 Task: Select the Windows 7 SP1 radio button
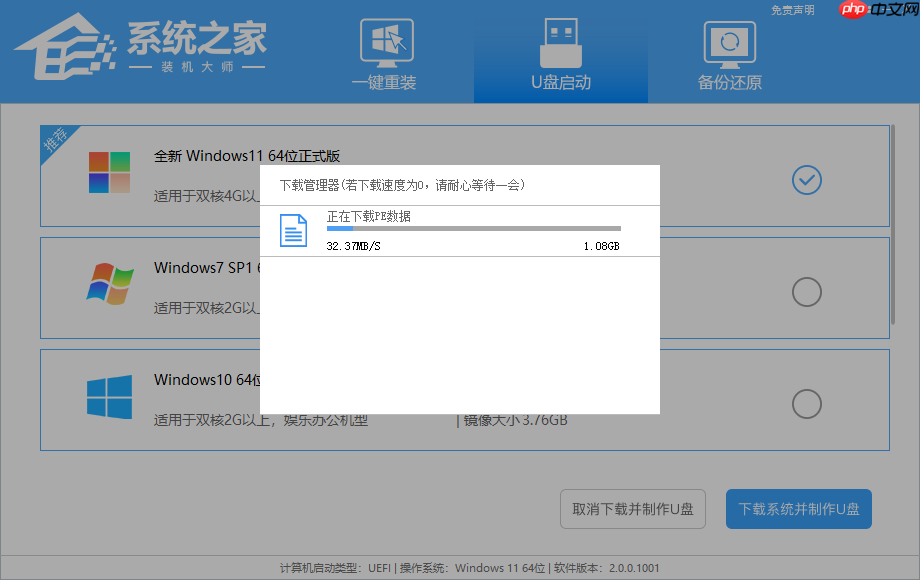click(x=806, y=292)
